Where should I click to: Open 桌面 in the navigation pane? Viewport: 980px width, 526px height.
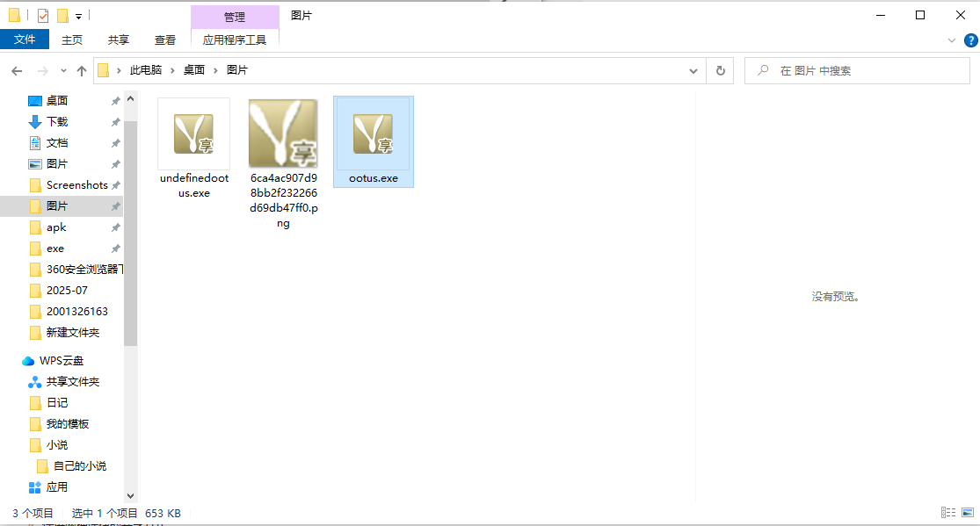[57, 101]
